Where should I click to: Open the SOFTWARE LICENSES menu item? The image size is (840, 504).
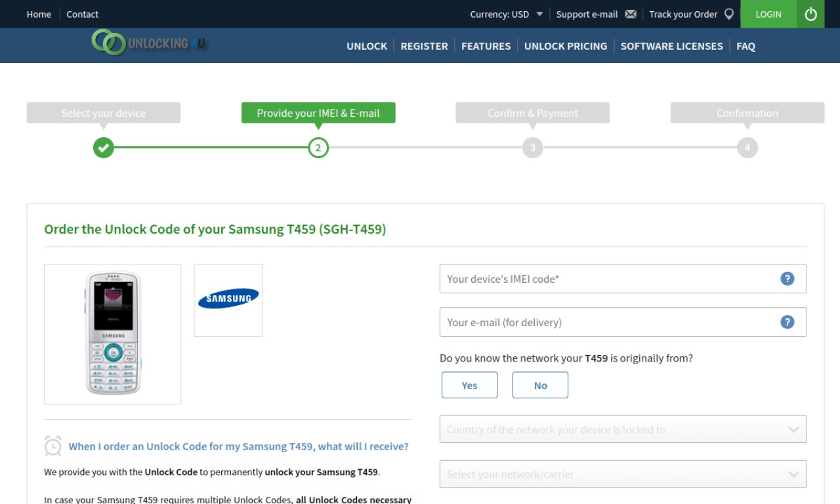pyautogui.click(x=671, y=46)
